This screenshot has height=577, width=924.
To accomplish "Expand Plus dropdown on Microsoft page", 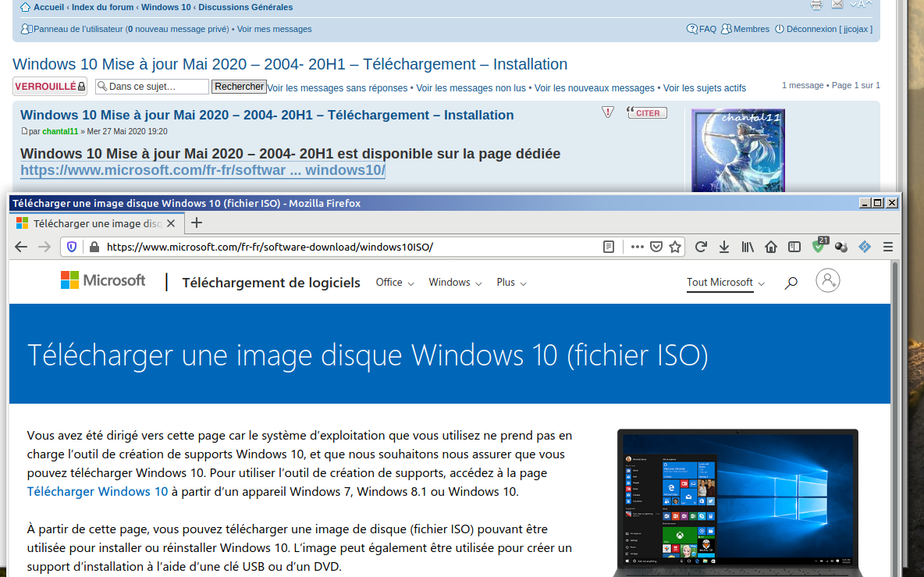I will (511, 283).
